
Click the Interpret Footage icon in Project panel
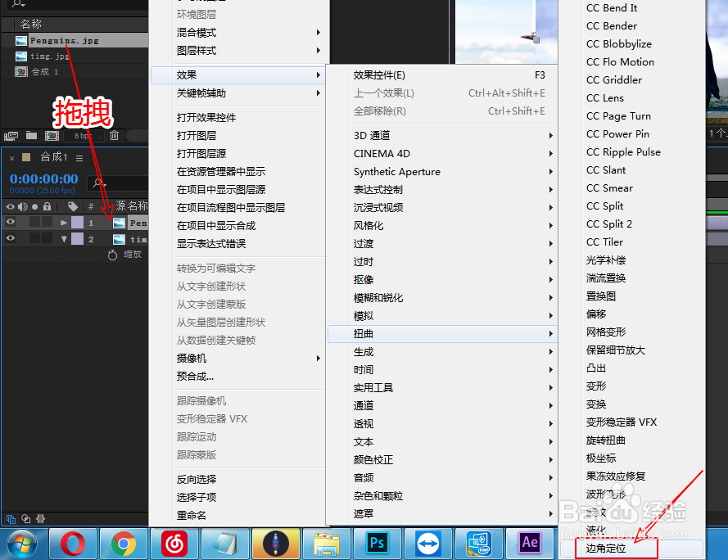point(11,136)
